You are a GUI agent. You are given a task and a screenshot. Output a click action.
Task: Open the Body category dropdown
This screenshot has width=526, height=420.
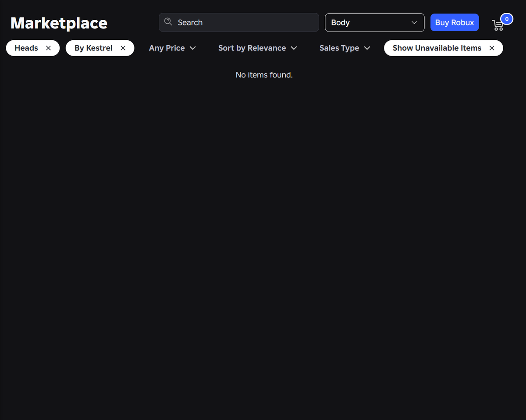coord(374,22)
